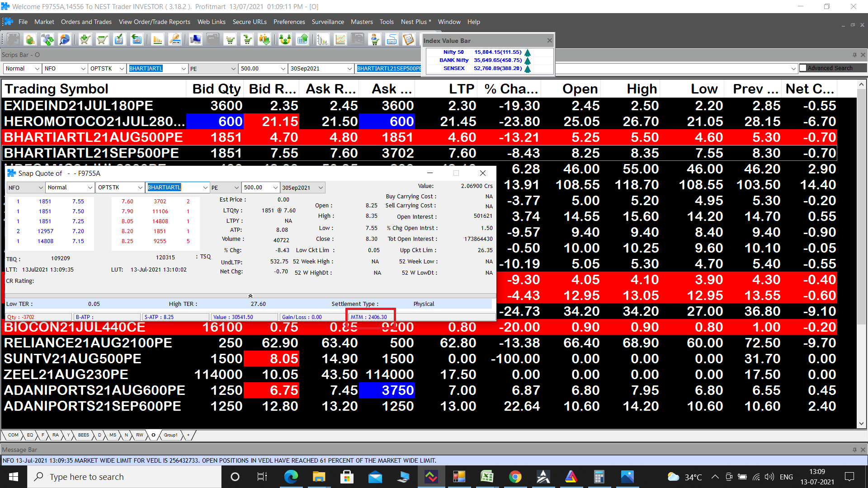Open Excel from the taskbar
The height and width of the screenshot is (488, 868).
point(487,477)
